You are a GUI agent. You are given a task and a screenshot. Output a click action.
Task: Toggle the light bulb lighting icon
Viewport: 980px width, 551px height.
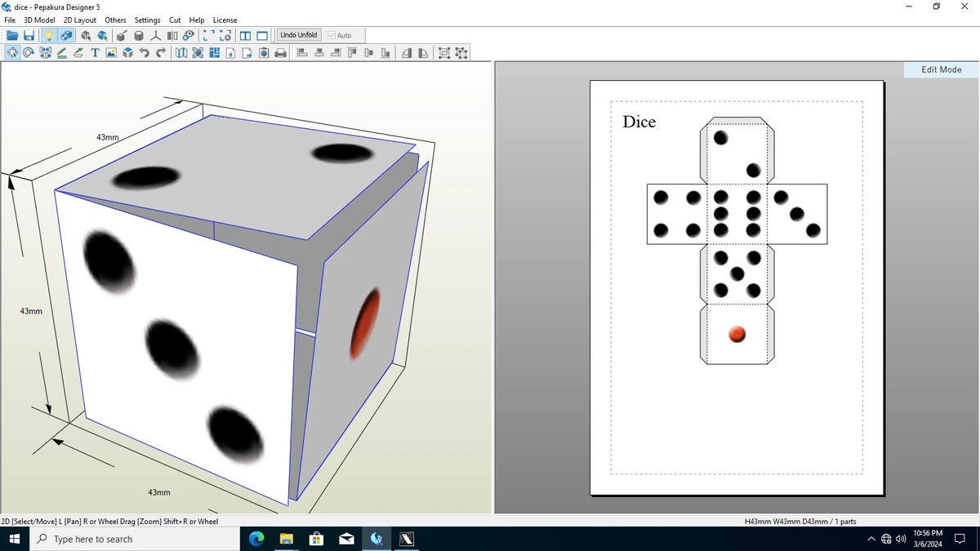point(49,35)
